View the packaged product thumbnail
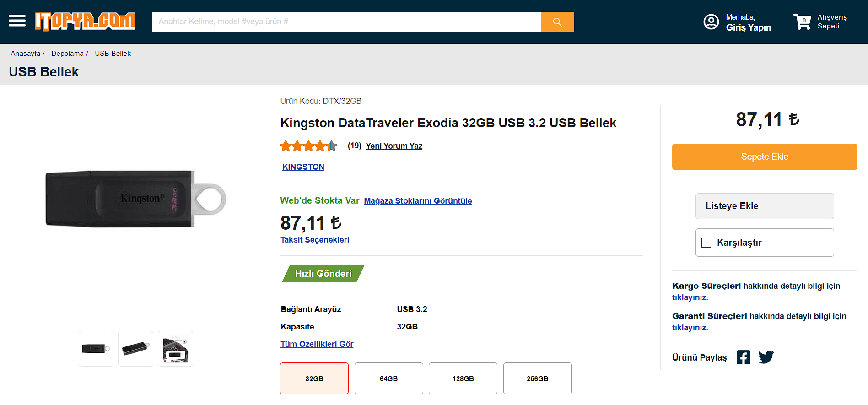 (x=175, y=349)
